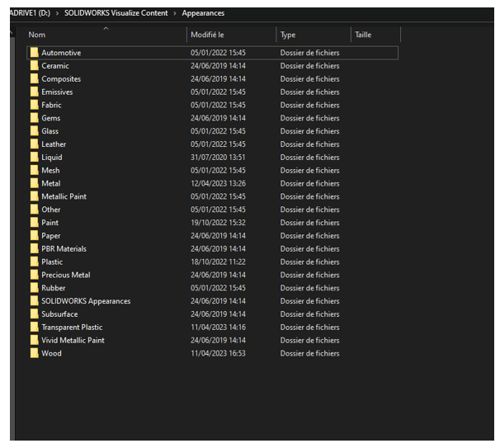Click the Composites folder name
This screenshot has width=500, height=448.
pos(61,78)
